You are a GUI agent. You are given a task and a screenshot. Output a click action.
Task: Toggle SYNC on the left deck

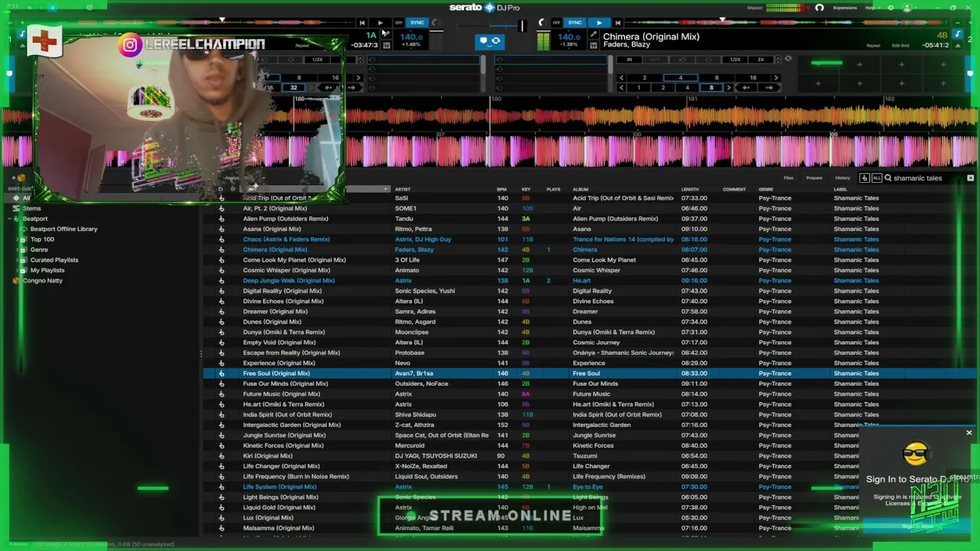coord(417,23)
